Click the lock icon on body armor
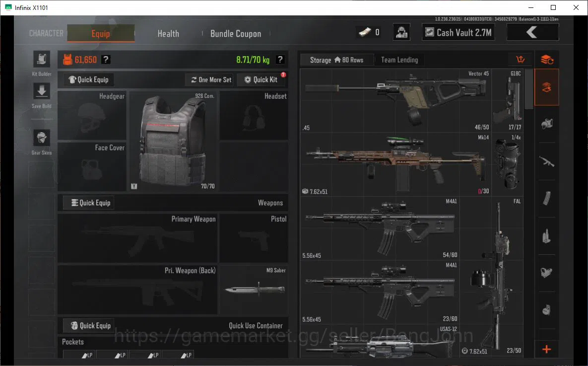This screenshot has width=588, height=366. coord(134,186)
